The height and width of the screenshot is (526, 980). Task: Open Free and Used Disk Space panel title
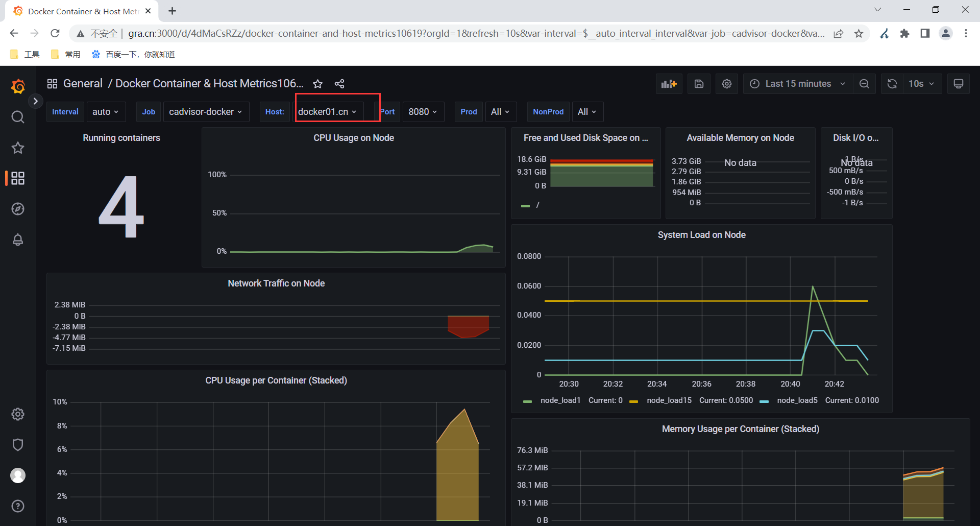pyautogui.click(x=586, y=138)
